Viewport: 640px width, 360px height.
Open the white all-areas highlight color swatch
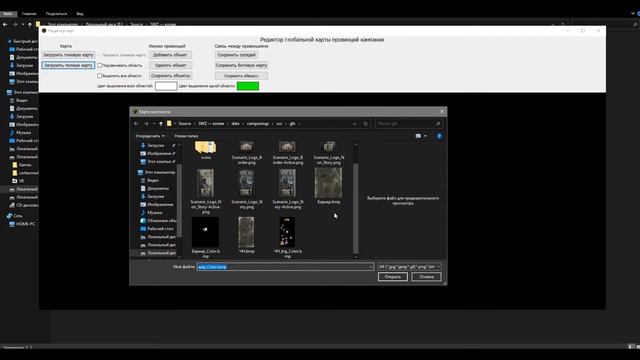coord(166,86)
